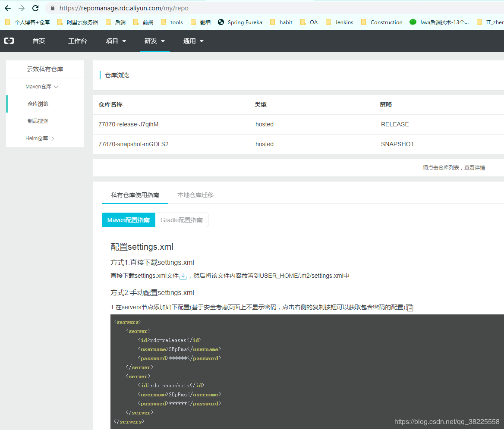Open the 个人博客+仓库 bookmark folder
Viewport: 504px width, 430px height.
28,22
